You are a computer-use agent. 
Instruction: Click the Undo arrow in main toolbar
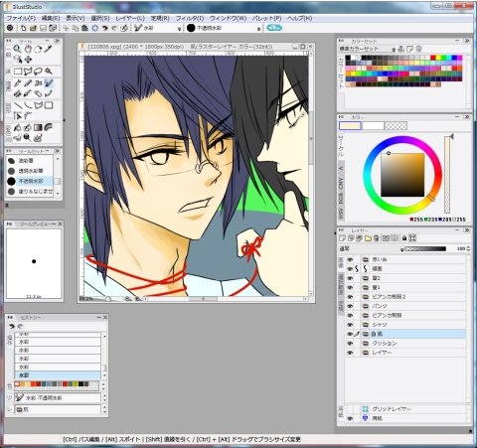[104, 28]
